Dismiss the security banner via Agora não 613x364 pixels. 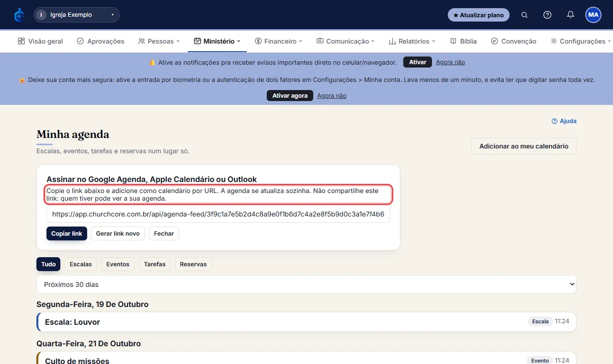tap(331, 96)
